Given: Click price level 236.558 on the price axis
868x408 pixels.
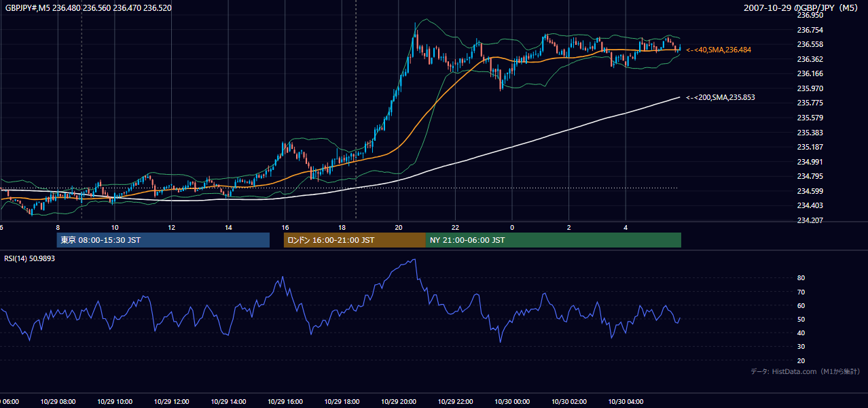Looking at the screenshot, I should (x=810, y=44).
